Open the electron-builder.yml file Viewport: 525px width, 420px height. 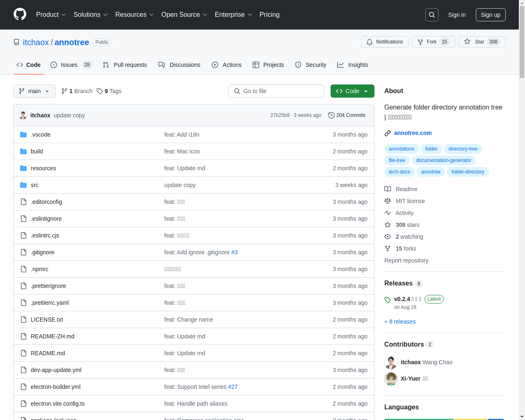tap(55, 387)
